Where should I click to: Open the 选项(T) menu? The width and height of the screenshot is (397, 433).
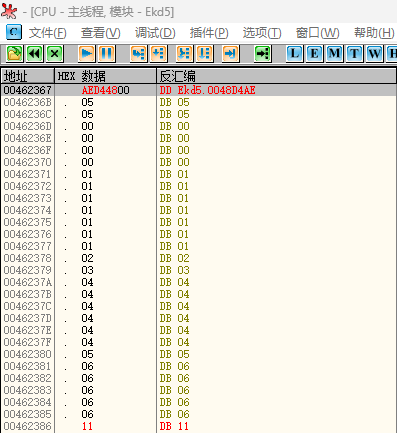pos(262,33)
